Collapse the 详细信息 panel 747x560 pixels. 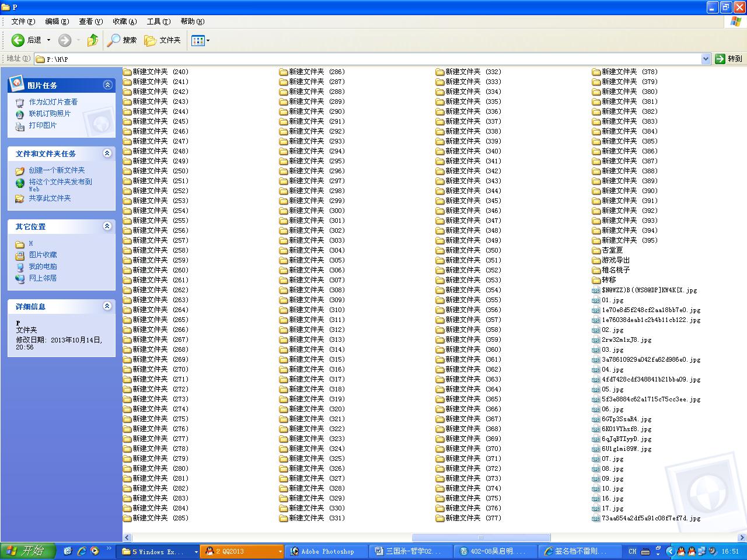(107, 306)
